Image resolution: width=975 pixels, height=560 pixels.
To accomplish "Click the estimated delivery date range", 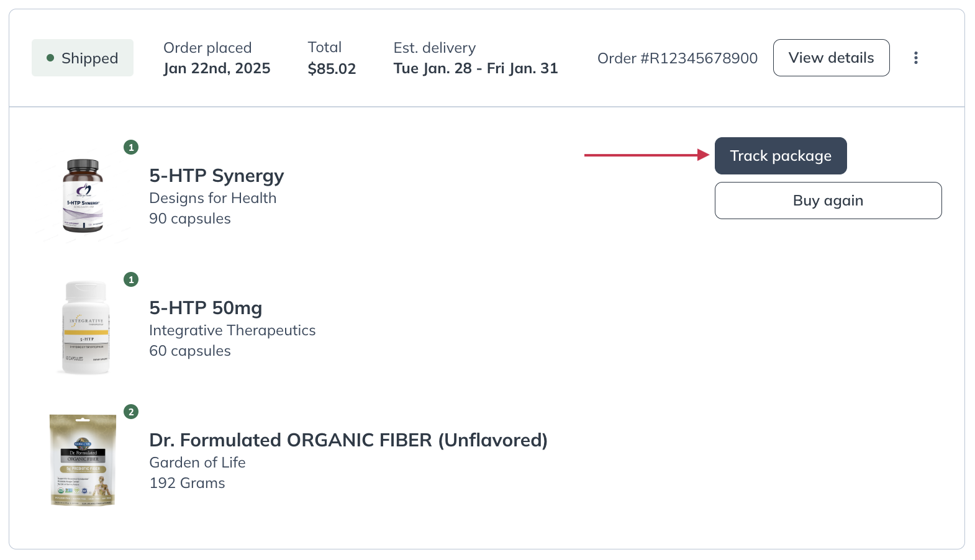I will pyautogui.click(x=475, y=68).
